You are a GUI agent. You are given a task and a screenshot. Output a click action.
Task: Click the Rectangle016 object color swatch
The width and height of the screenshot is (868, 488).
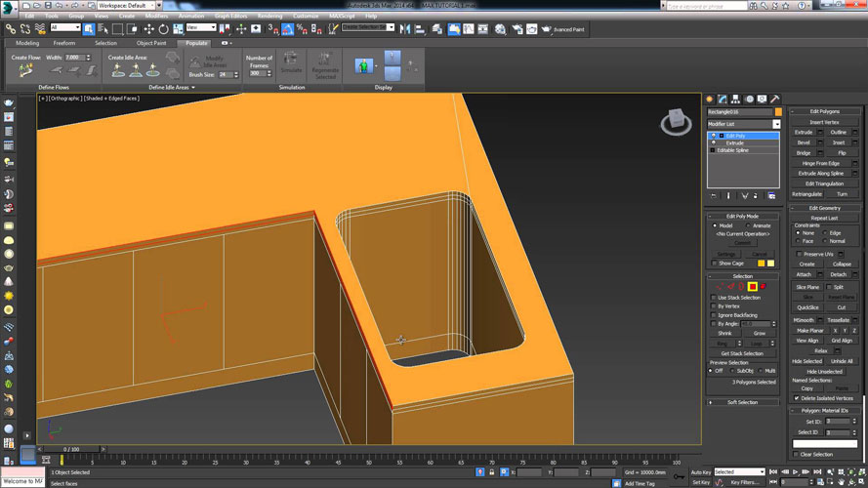(x=778, y=112)
